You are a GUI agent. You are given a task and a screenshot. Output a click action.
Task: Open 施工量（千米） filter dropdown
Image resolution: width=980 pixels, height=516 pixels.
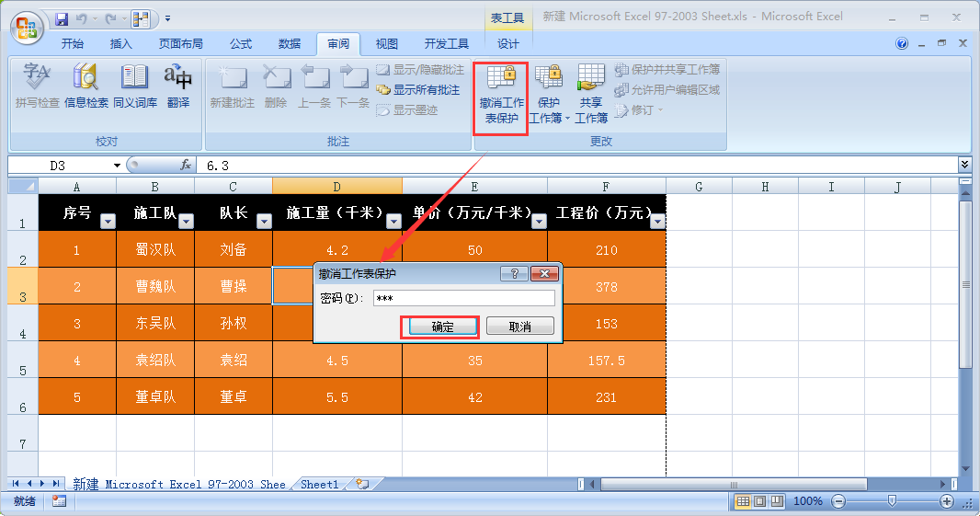pos(393,221)
